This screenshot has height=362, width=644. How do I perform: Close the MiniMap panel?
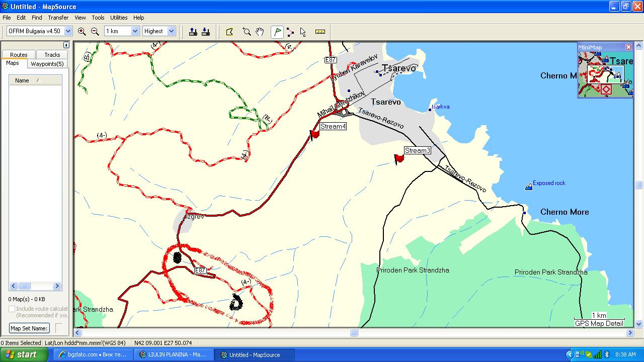tap(628, 47)
